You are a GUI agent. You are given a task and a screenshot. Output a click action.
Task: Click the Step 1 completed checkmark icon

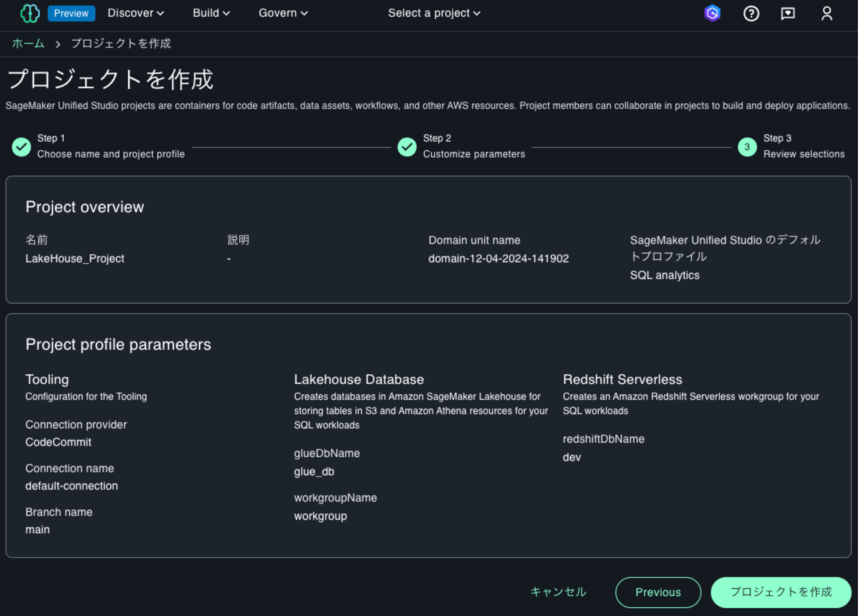(21, 147)
